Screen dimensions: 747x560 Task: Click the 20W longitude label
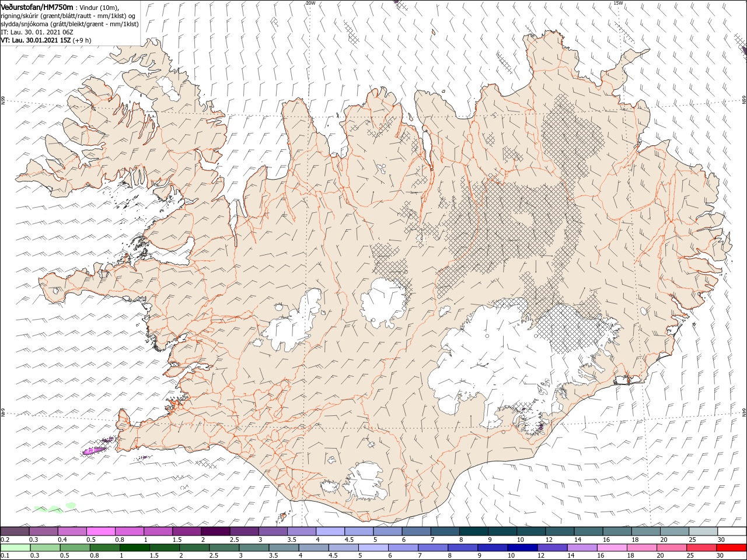(x=310, y=3)
